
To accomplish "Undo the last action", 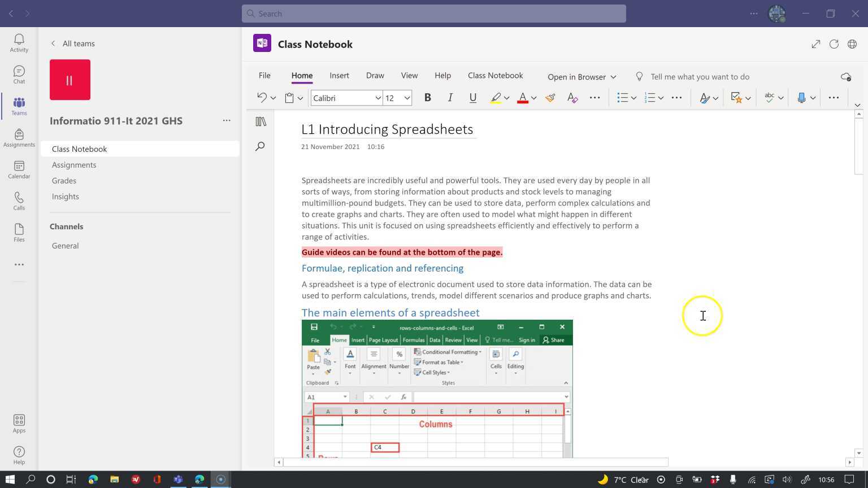I will pos(262,98).
